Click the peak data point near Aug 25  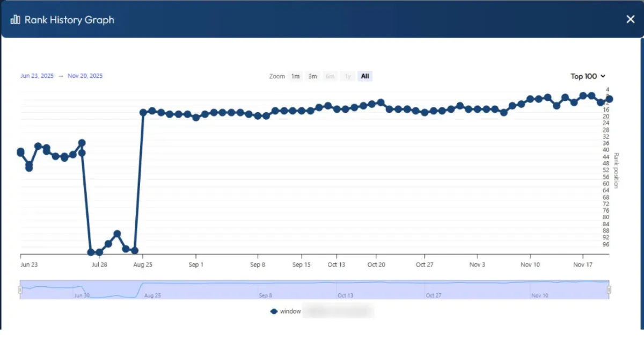point(142,112)
